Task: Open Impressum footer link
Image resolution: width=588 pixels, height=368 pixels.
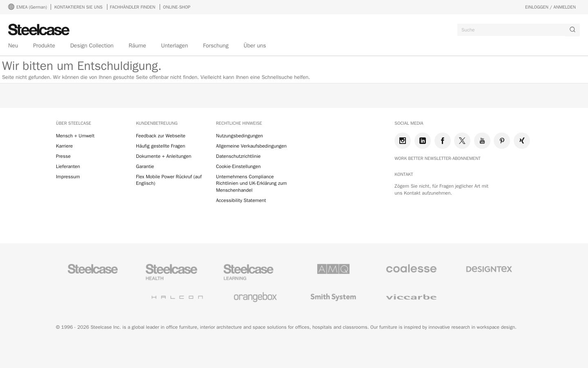Action: tap(68, 177)
